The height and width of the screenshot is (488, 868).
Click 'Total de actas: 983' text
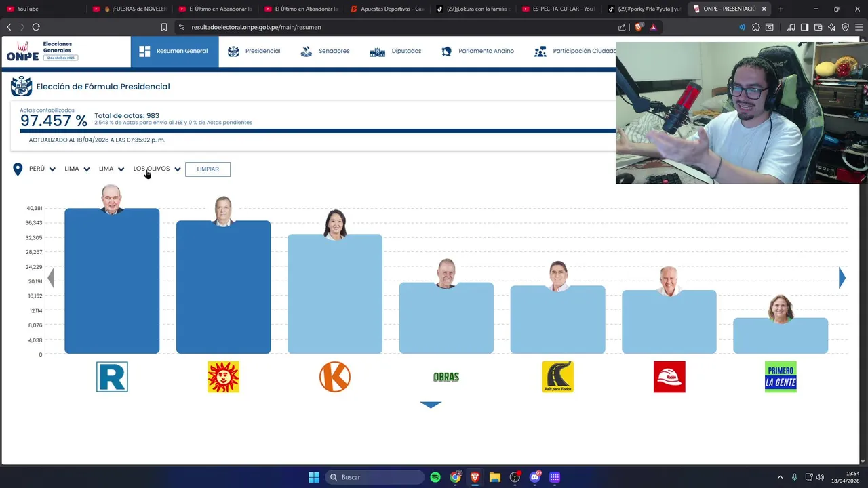(127, 116)
